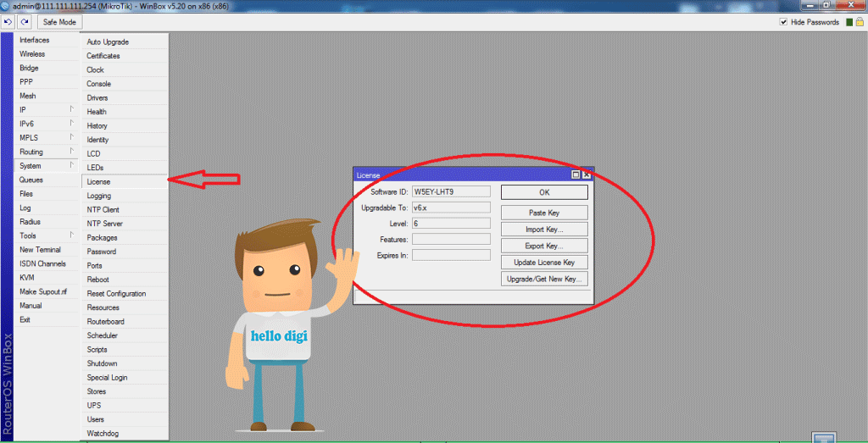Screen dimensions: 868x443
Task: Enable Safe Mode
Action: pos(60,22)
